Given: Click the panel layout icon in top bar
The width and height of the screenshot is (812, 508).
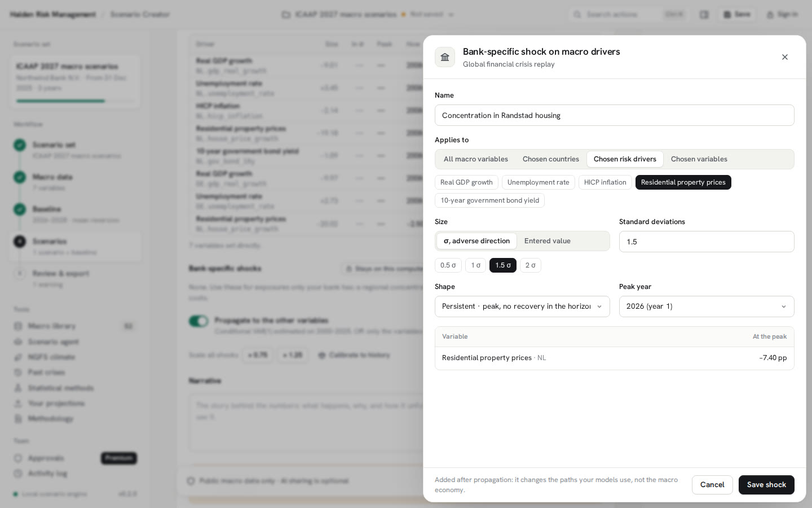Looking at the screenshot, I should pyautogui.click(x=704, y=15).
